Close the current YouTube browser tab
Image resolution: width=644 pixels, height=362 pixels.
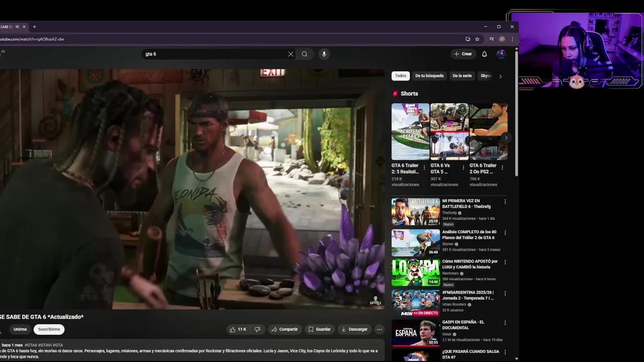[24, 27]
